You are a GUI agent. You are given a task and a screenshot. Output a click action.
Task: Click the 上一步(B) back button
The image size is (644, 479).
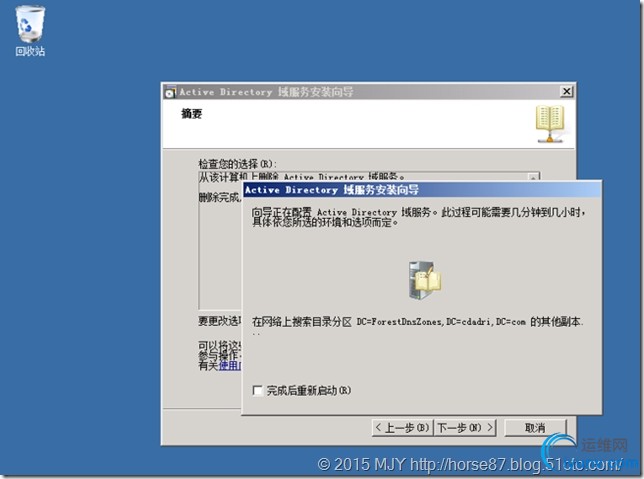point(402,428)
